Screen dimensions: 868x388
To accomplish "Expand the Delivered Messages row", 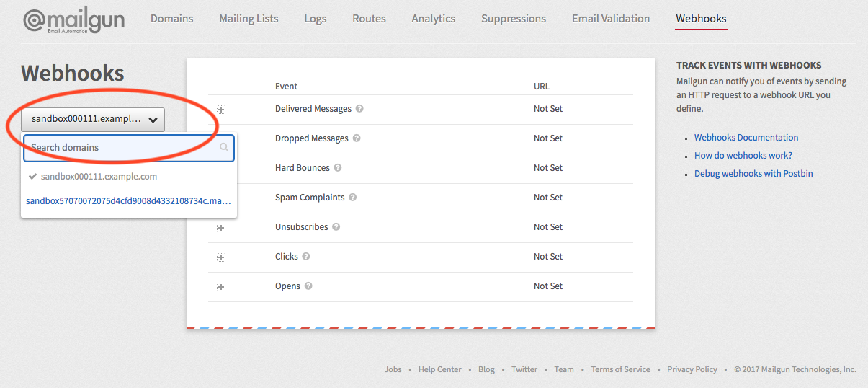I will point(221,110).
